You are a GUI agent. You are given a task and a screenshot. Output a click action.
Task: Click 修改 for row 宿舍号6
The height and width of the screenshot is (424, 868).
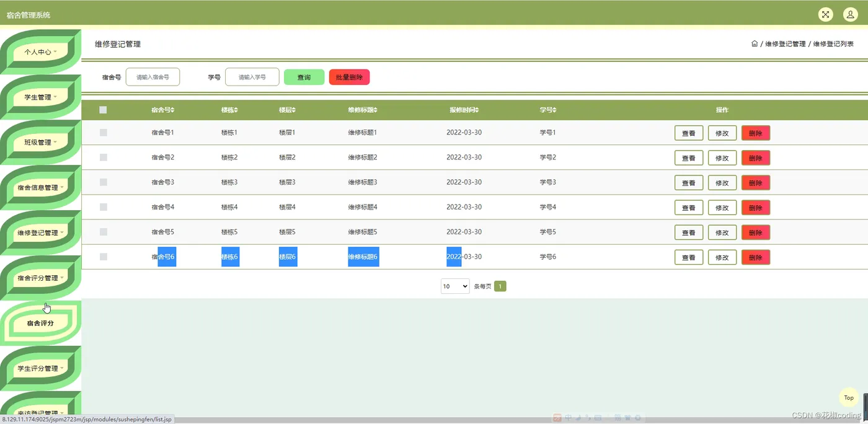click(722, 257)
